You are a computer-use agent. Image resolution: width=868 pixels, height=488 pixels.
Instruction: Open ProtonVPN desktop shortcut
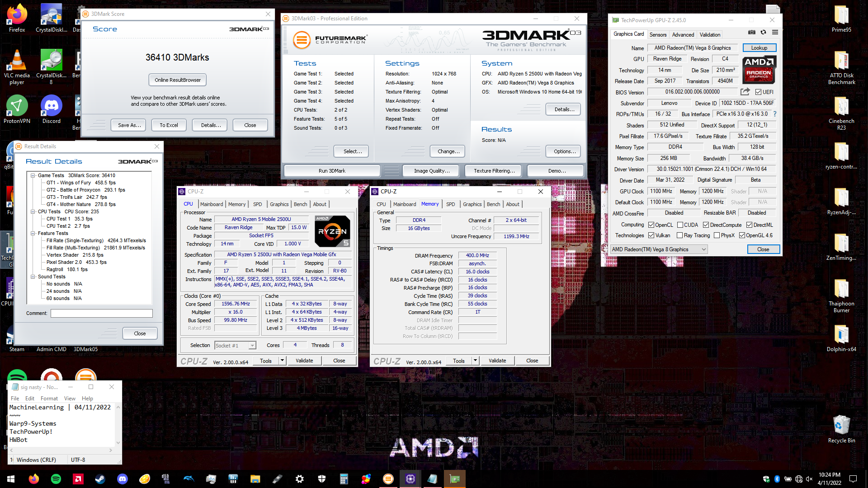pos(17,109)
